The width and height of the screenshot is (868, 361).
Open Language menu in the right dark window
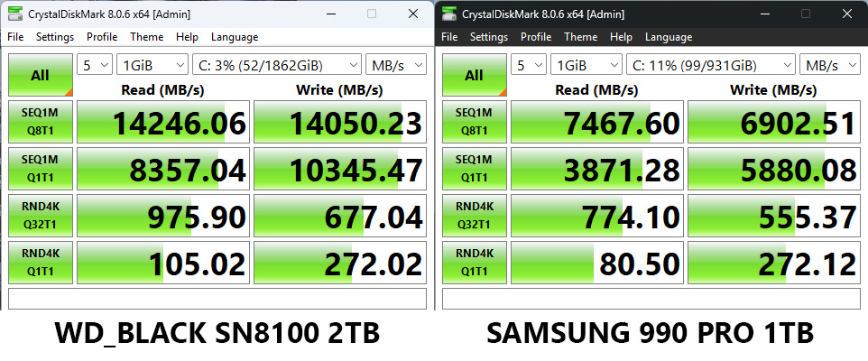669,37
